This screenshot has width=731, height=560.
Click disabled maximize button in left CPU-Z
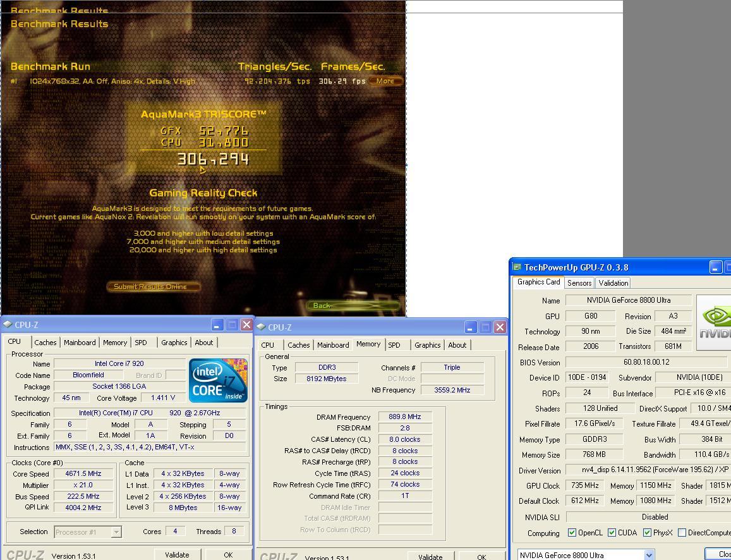click(232, 324)
